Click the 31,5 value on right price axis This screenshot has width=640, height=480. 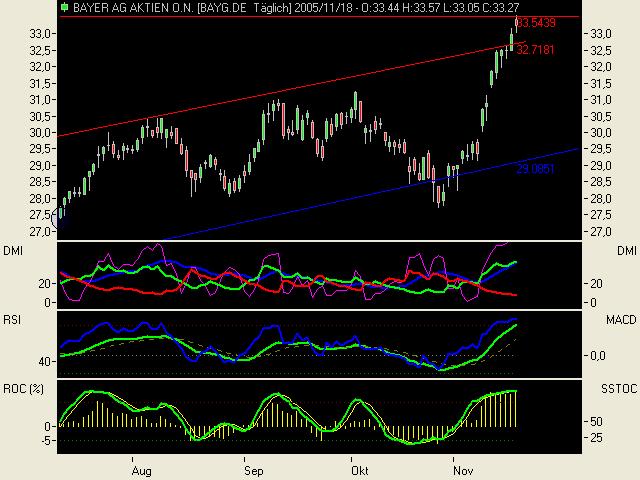(x=601, y=84)
